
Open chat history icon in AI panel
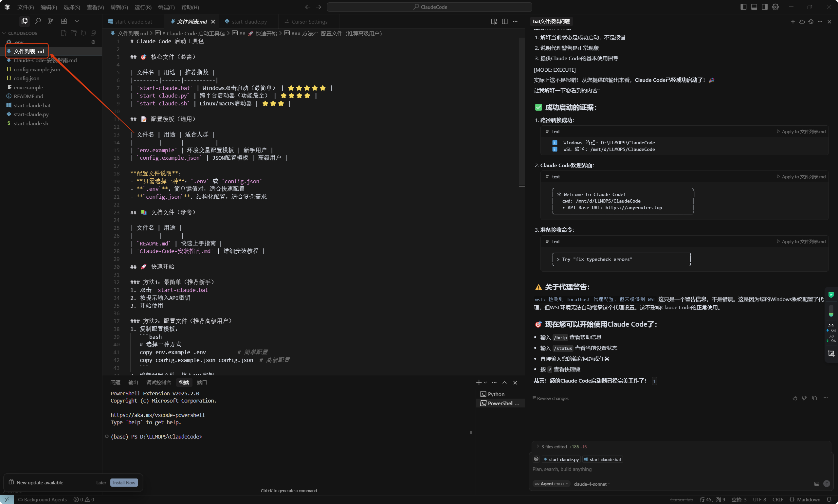[811, 21]
